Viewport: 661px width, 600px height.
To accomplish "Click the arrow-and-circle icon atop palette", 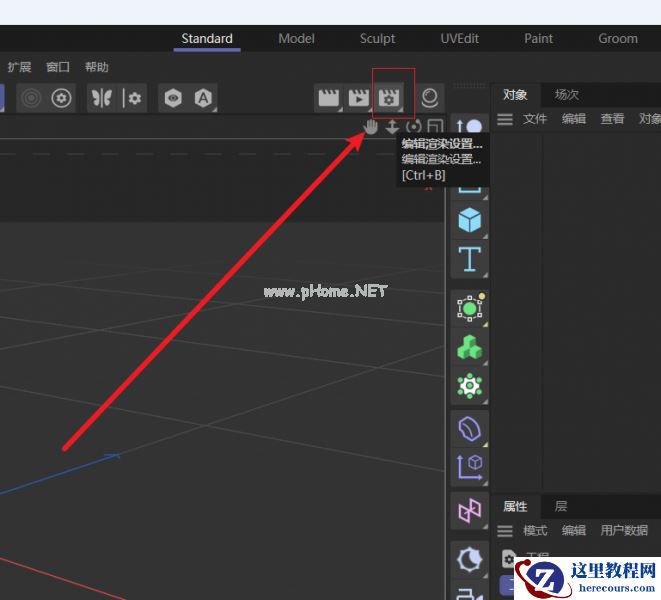I will [x=469, y=126].
